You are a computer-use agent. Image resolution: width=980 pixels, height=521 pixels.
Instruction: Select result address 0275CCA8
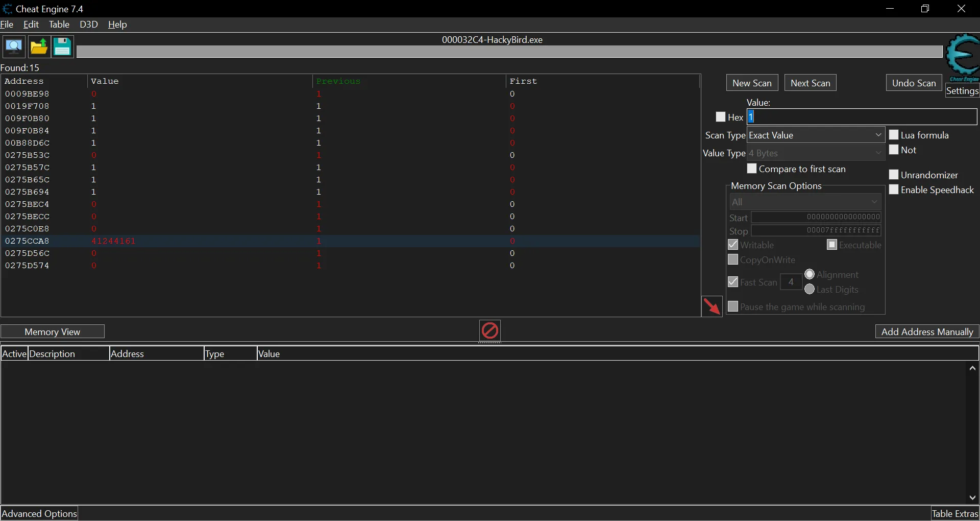pos(27,241)
